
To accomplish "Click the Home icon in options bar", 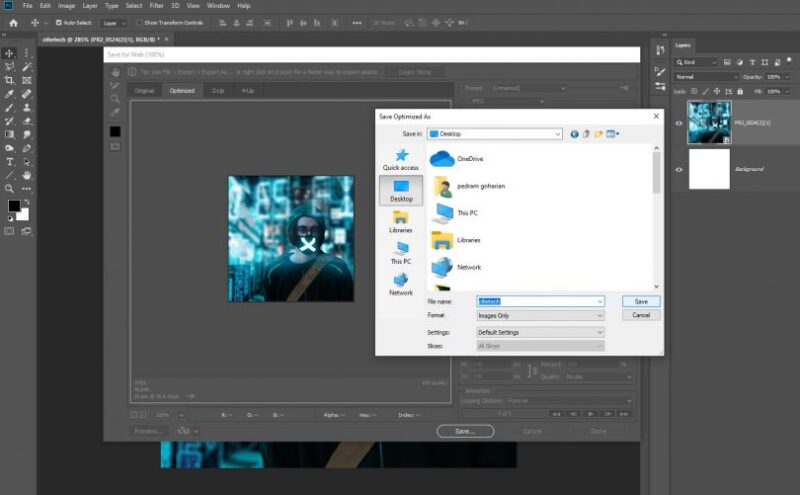I will click(x=13, y=22).
